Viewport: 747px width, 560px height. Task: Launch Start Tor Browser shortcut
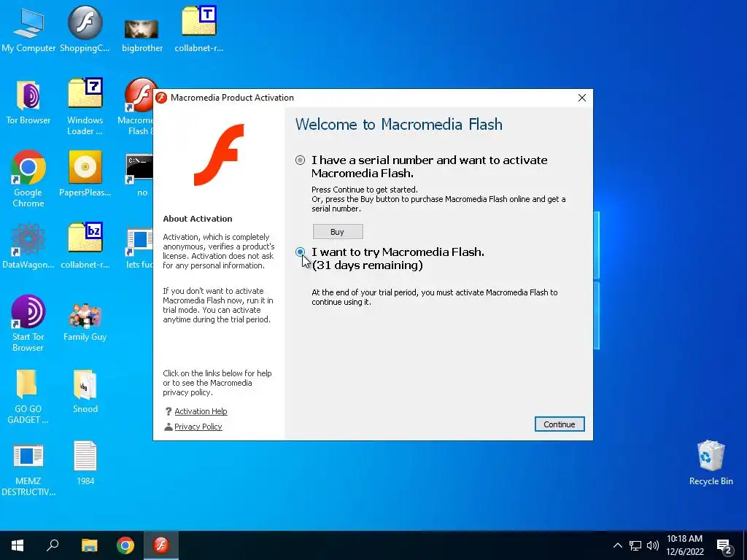coord(28,324)
